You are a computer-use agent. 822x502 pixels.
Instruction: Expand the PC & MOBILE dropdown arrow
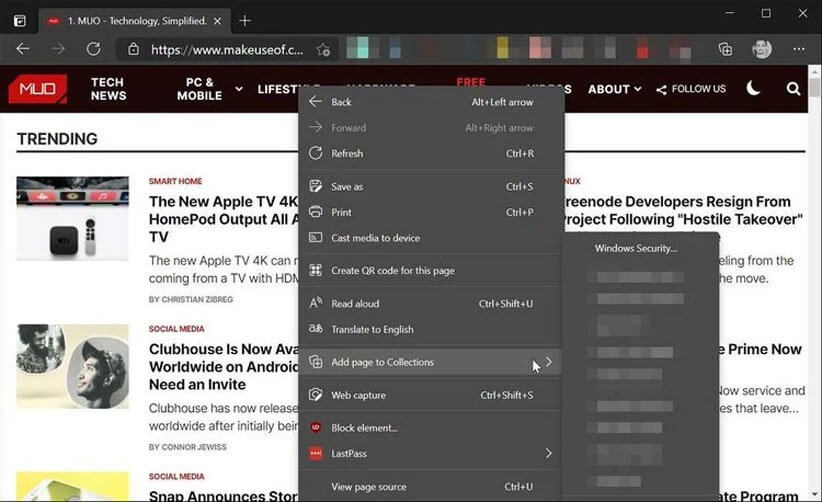239,89
